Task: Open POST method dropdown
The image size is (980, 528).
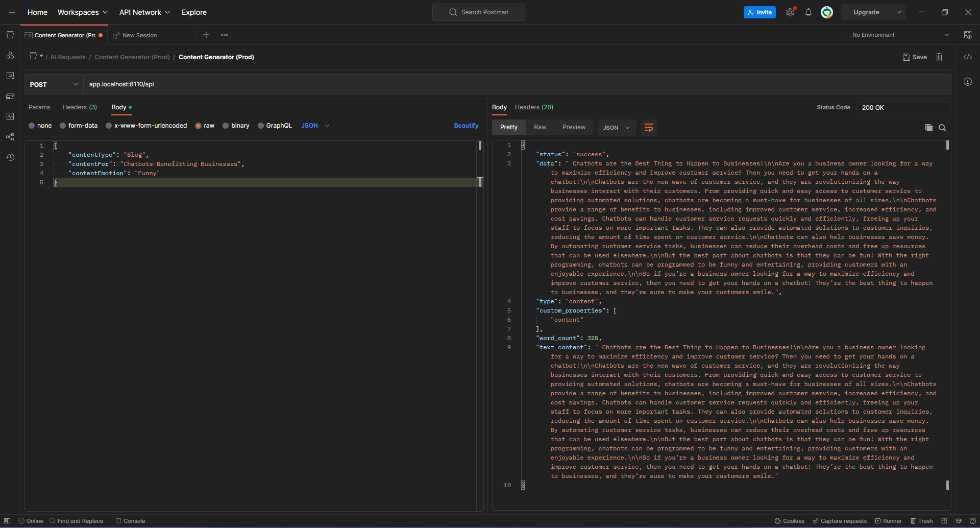Action: (x=54, y=84)
